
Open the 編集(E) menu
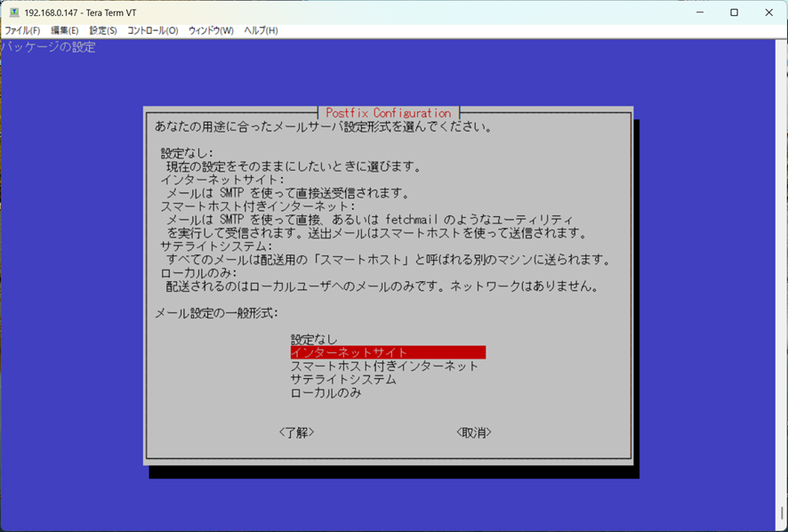point(65,30)
